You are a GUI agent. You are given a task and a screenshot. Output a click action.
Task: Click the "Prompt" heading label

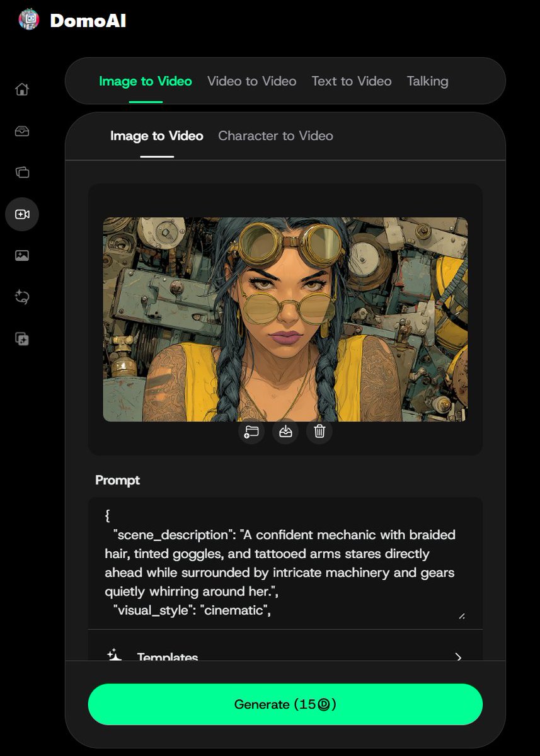[117, 480]
